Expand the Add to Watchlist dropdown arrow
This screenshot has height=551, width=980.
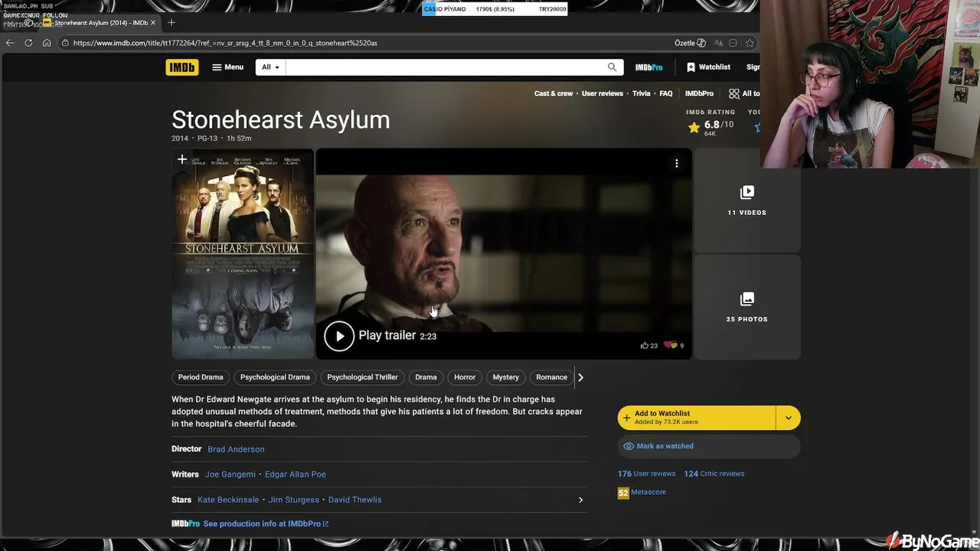point(788,418)
